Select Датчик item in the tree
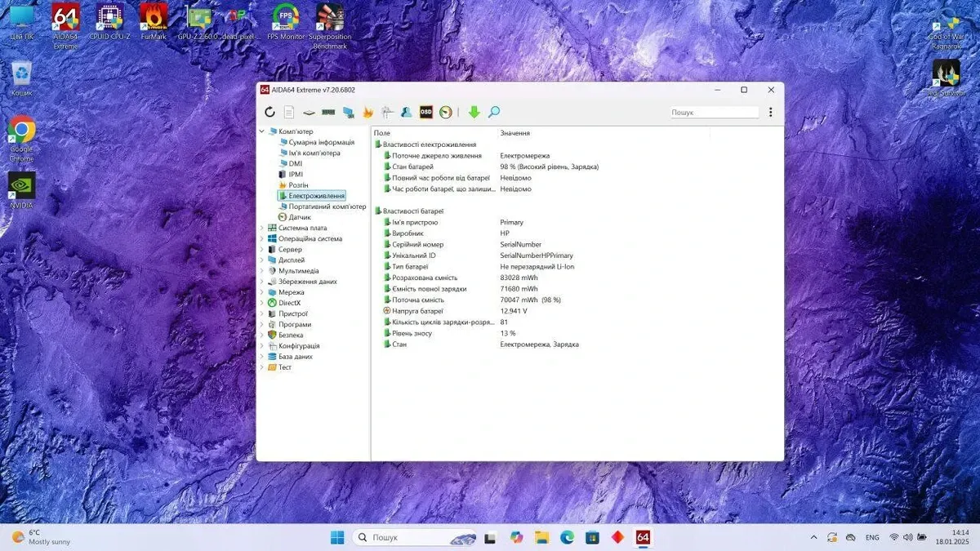Image resolution: width=980 pixels, height=551 pixels. tap(299, 217)
